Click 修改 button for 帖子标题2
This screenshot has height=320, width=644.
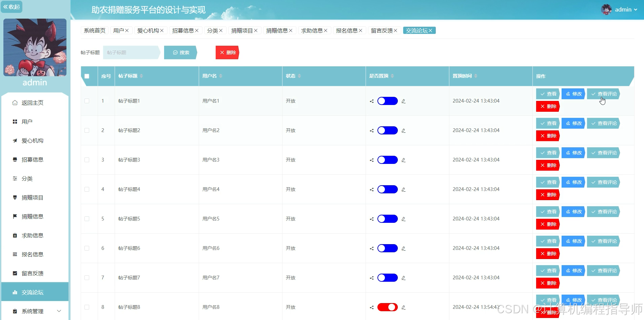coord(573,123)
